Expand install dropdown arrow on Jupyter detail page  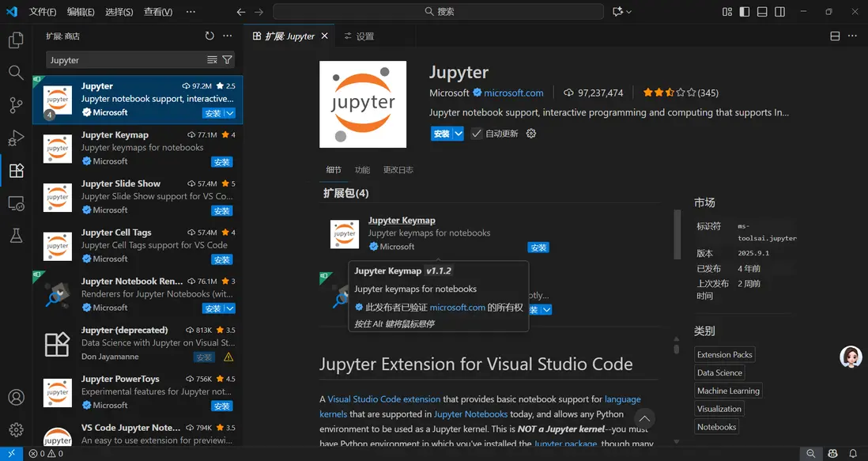click(458, 134)
